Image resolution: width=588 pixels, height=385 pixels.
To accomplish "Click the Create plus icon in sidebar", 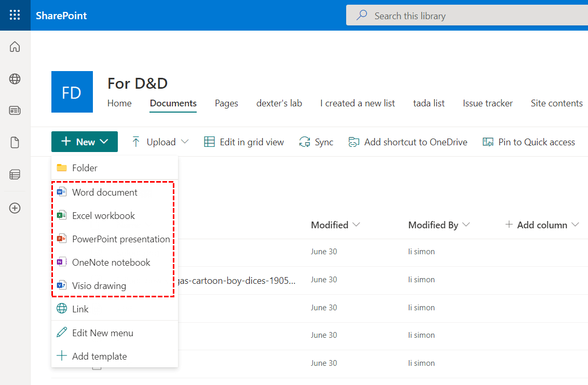I will 15,208.
